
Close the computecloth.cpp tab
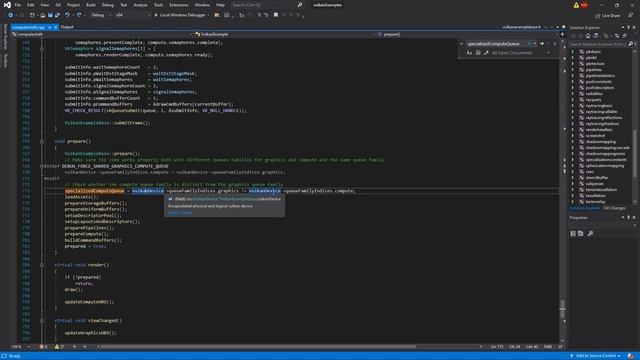click(56, 27)
